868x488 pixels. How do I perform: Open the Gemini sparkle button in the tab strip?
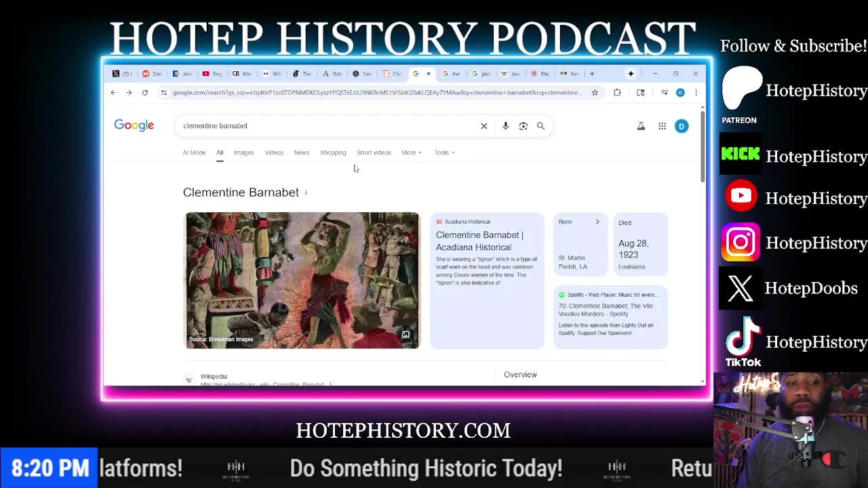pyautogui.click(x=631, y=74)
